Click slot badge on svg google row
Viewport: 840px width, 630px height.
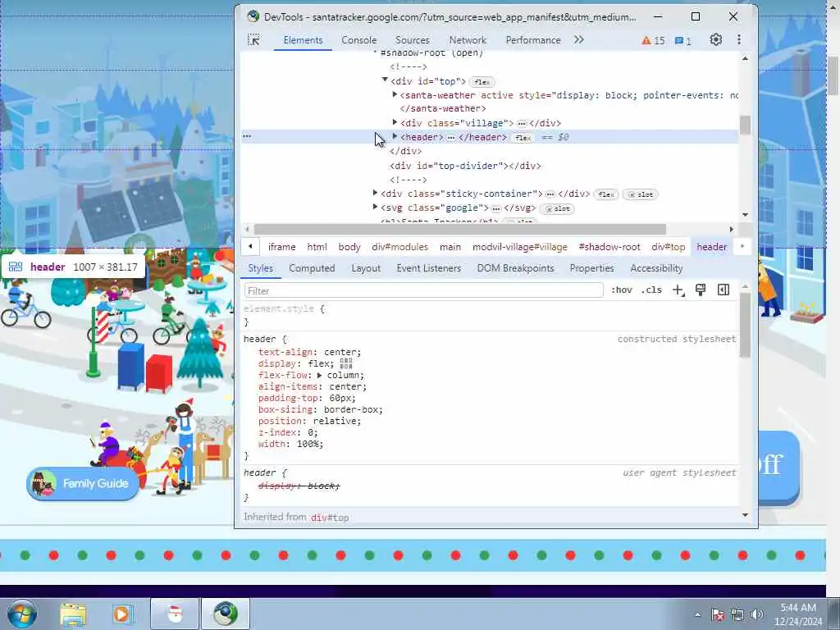[557, 208]
